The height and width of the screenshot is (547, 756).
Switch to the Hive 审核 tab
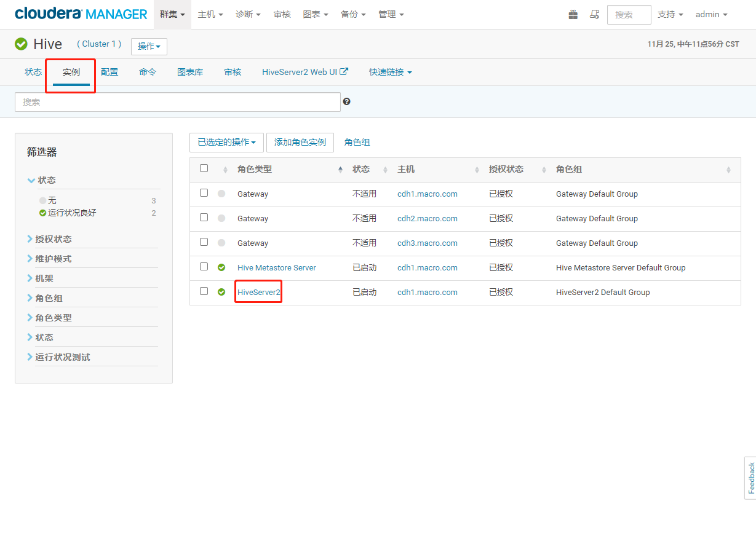coord(233,72)
